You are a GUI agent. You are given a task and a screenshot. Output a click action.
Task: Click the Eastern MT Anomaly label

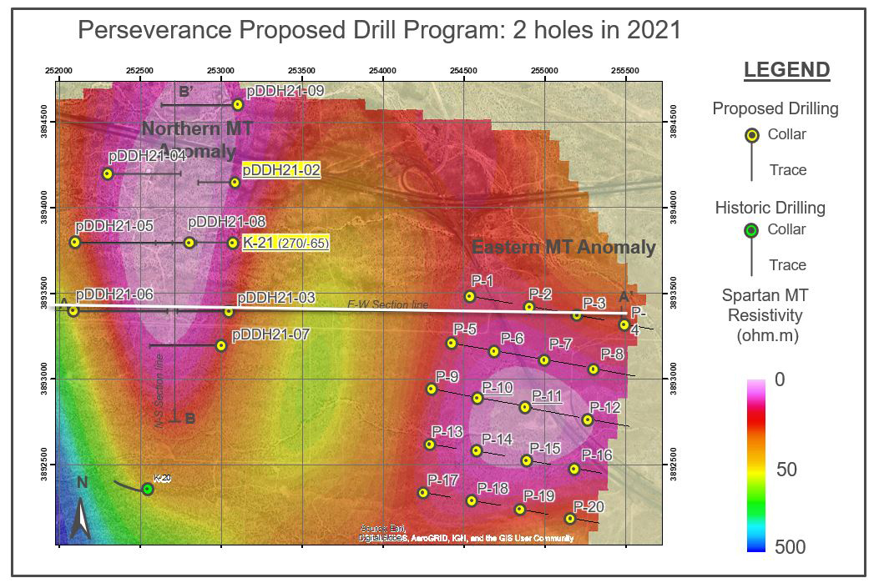coord(563,247)
